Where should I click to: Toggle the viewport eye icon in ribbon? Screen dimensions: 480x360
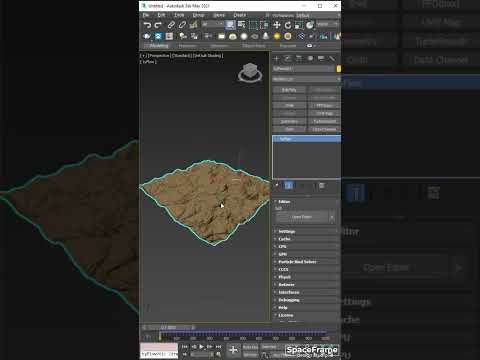(309, 46)
